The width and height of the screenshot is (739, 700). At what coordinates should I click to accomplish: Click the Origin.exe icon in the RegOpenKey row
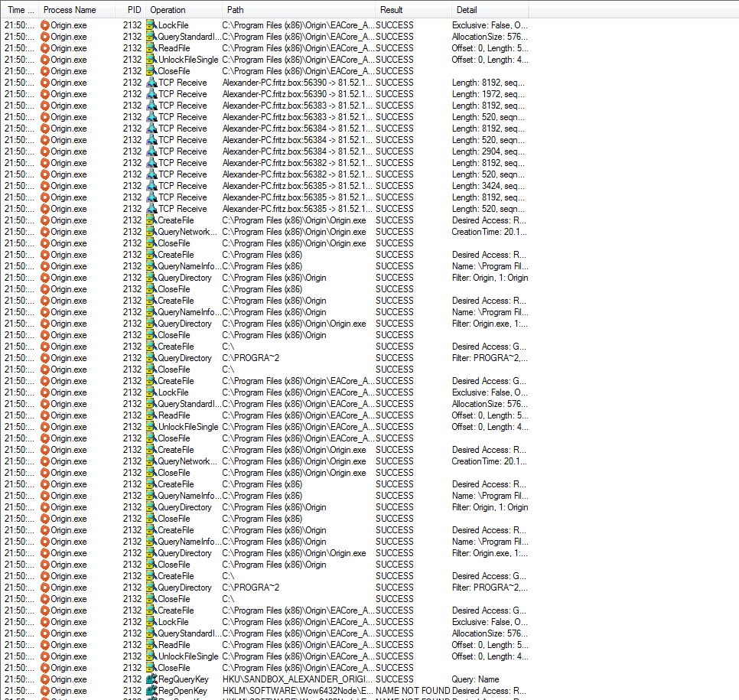point(45,691)
